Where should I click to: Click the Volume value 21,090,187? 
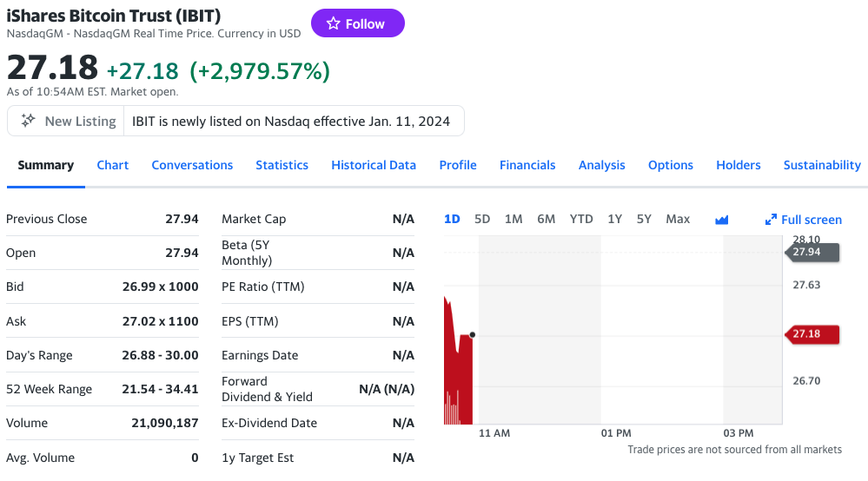pyautogui.click(x=165, y=424)
